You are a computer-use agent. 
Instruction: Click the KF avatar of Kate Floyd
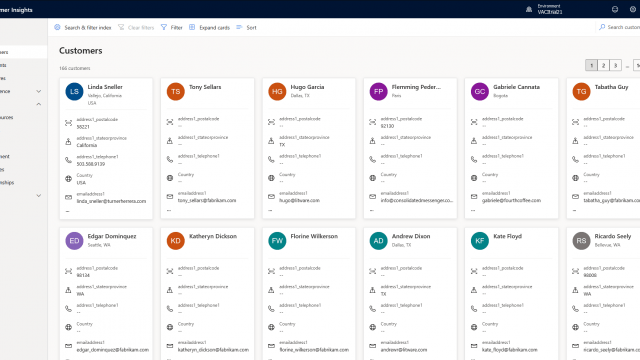pyautogui.click(x=480, y=241)
